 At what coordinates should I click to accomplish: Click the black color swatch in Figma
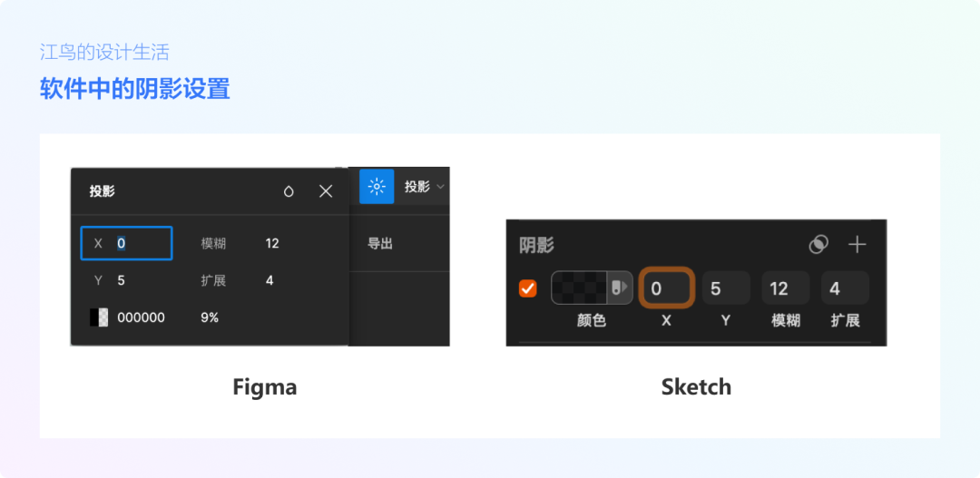[99, 317]
